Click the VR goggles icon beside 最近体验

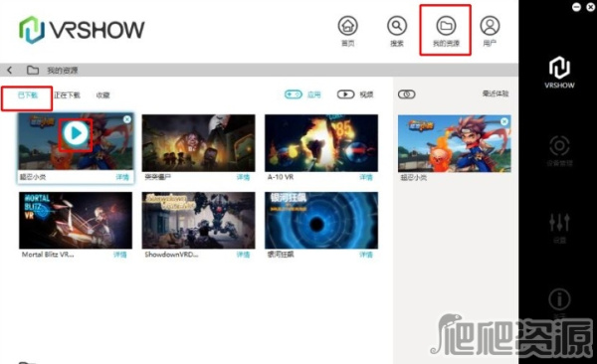coord(407,94)
